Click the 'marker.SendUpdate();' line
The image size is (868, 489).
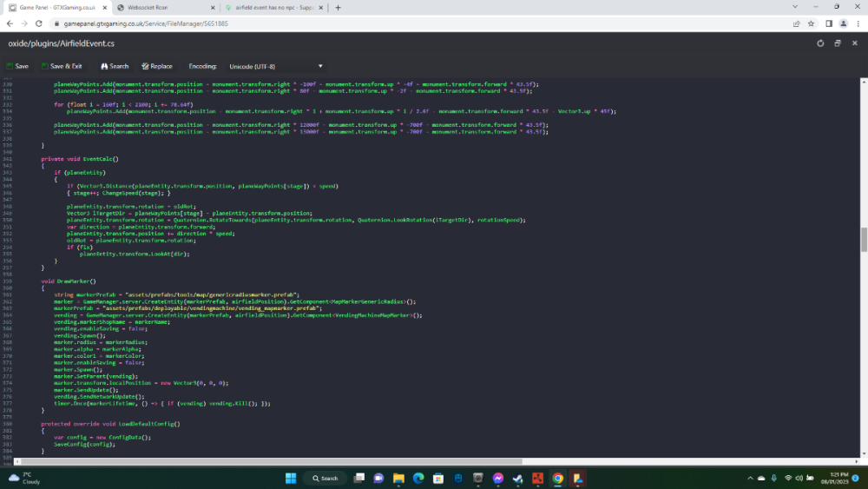(86, 390)
